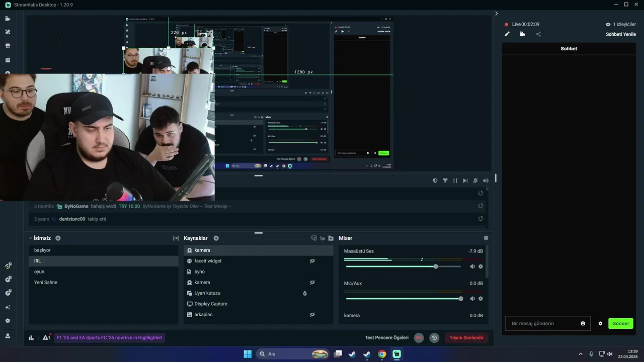Open the performance stats bar-chart icon
The width and height of the screenshot is (644, 362).
(31, 338)
